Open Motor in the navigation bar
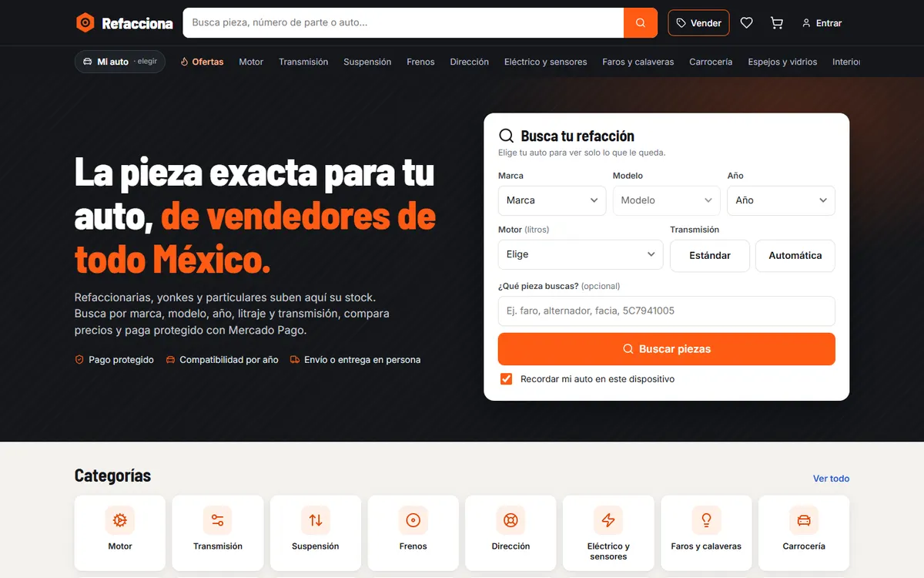Image resolution: width=924 pixels, height=578 pixels. 251,62
